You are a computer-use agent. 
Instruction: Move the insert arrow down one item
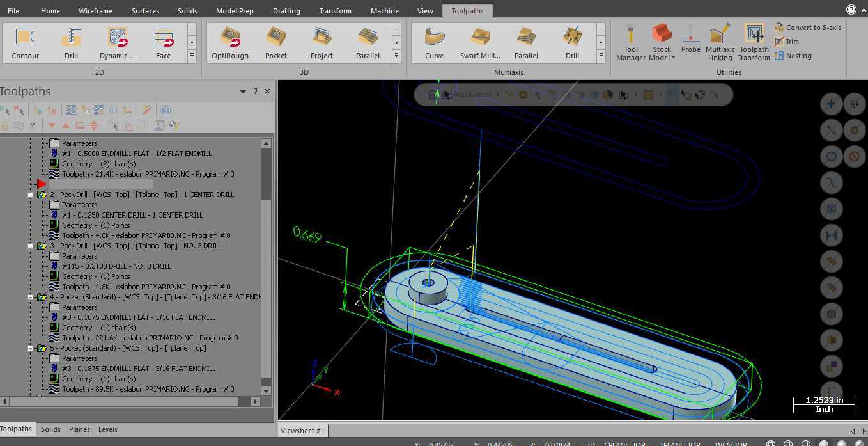(x=52, y=125)
